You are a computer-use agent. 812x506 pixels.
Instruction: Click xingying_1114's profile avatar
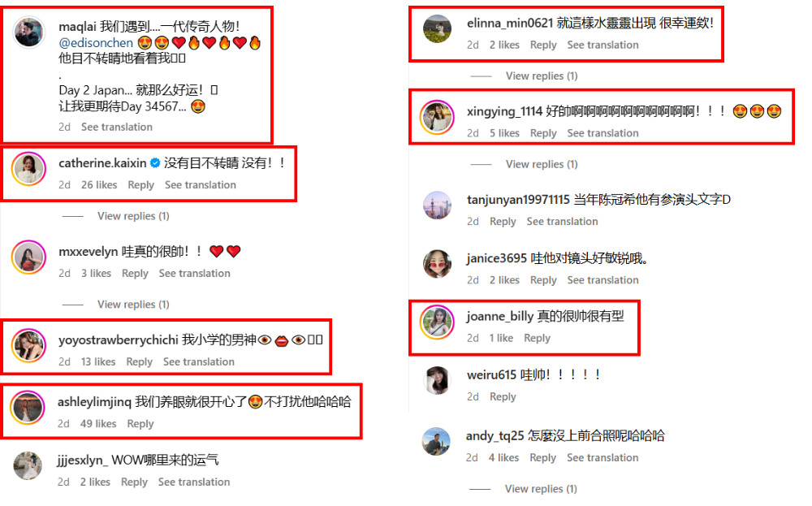pos(437,117)
